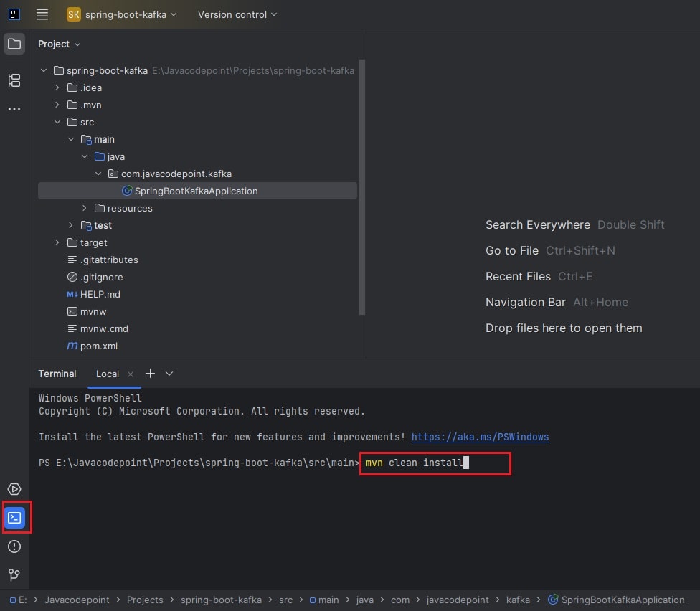The width and height of the screenshot is (700, 611).
Task: Open the main hamburger menu
Action: coord(42,14)
